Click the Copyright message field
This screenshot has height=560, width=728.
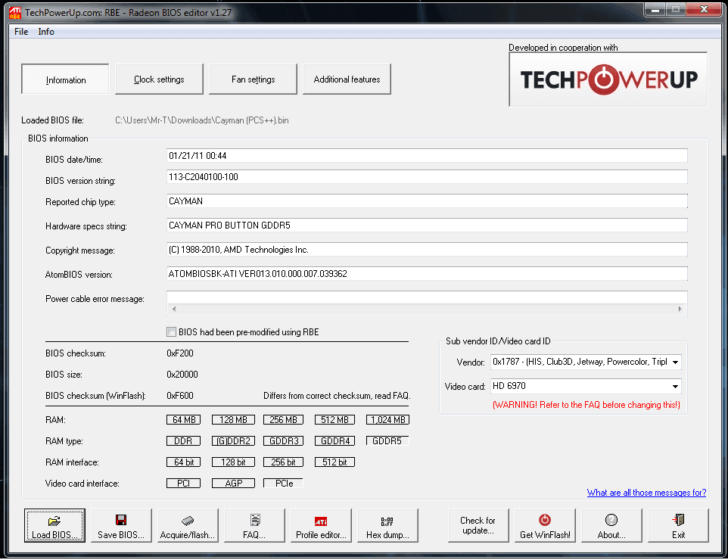pyautogui.click(x=427, y=250)
